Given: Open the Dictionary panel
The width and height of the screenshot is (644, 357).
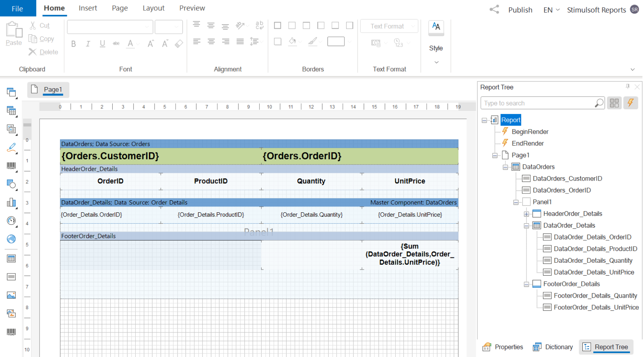Looking at the screenshot, I should [553, 347].
